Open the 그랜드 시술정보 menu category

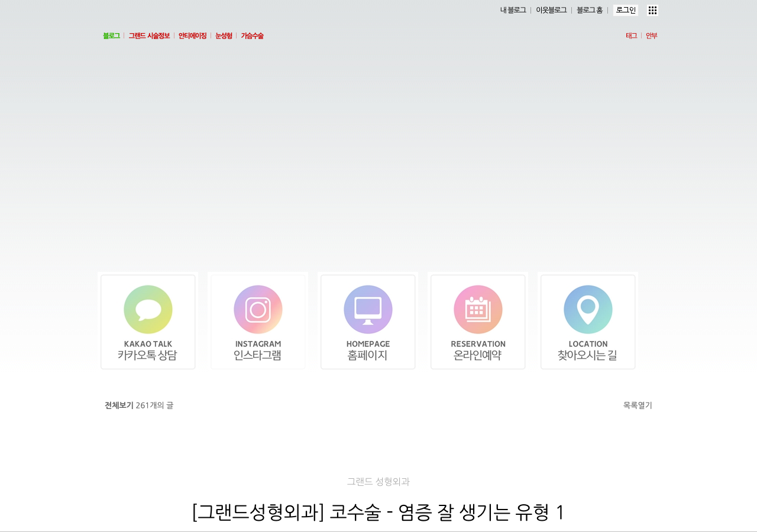(149, 36)
